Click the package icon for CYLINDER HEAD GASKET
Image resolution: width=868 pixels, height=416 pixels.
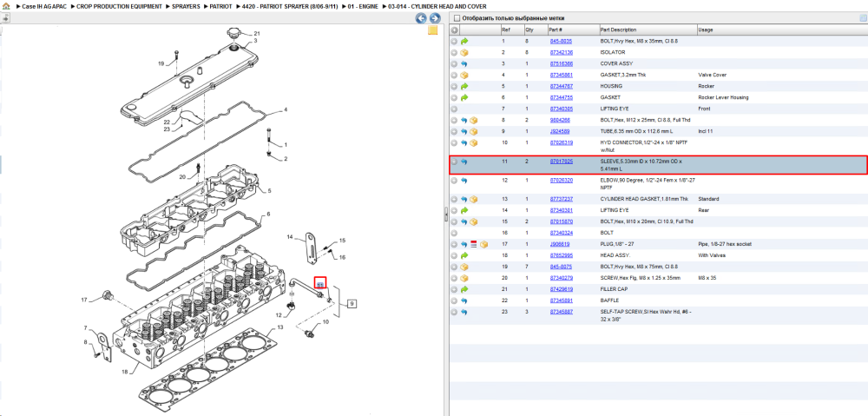474,199
